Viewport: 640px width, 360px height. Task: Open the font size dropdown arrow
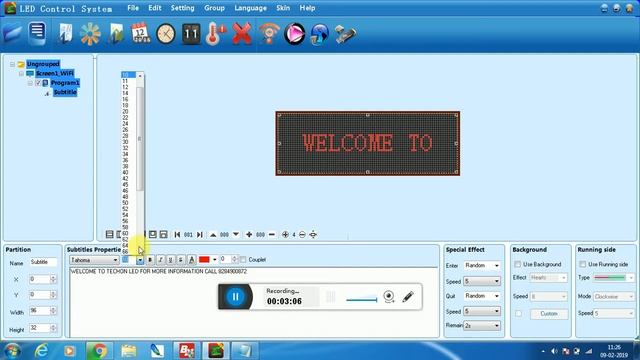pyautogui.click(x=140, y=260)
